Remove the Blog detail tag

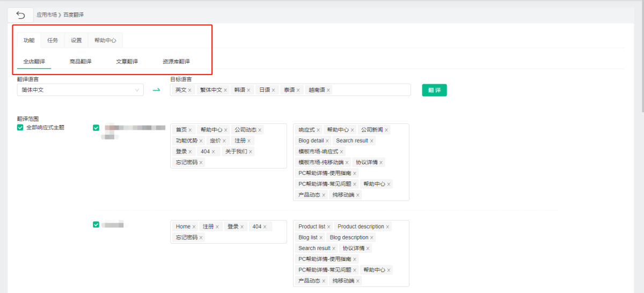tap(327, 141)
